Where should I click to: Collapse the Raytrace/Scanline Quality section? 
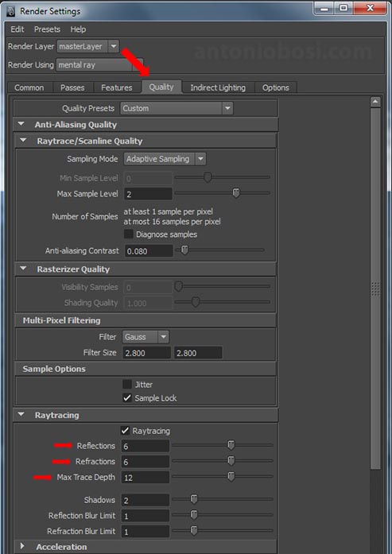point(23,141)
